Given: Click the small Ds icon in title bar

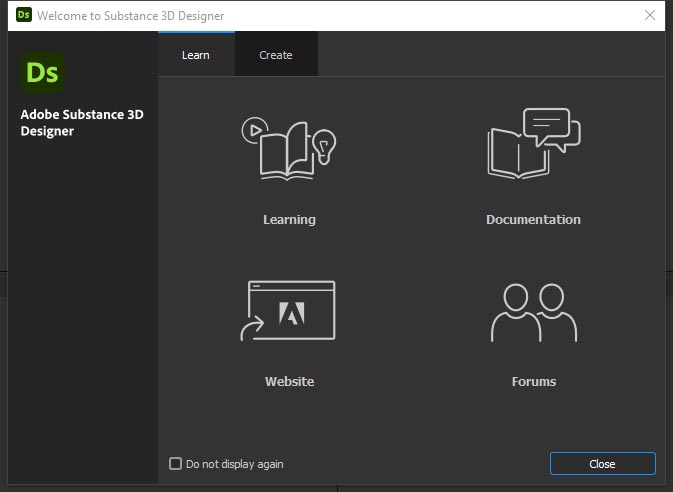Looking at the screenshot, I should click(x=22, y=16).
